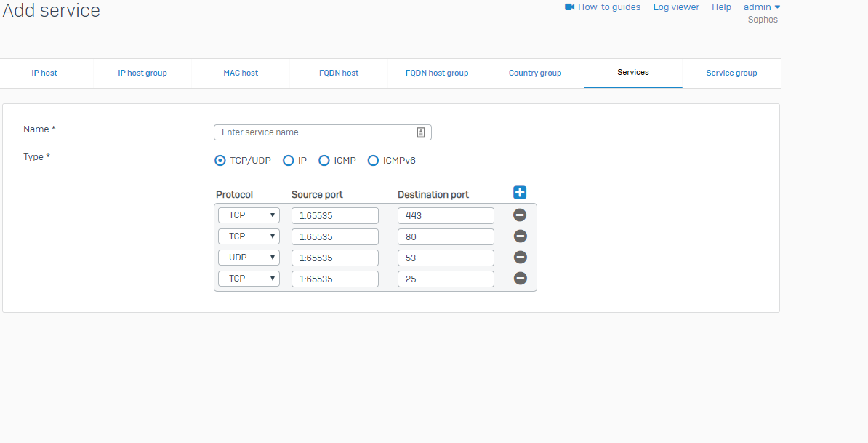Remove the row with destination port 80

520,236
